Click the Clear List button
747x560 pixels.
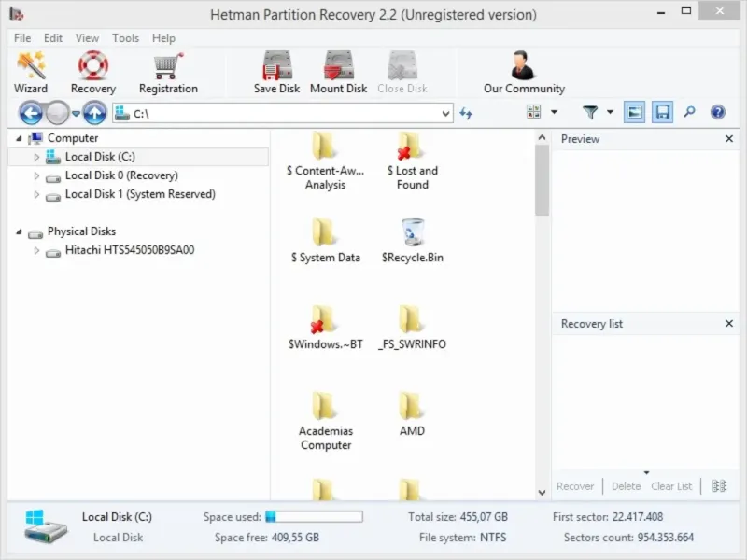click(x=671, y=486)
